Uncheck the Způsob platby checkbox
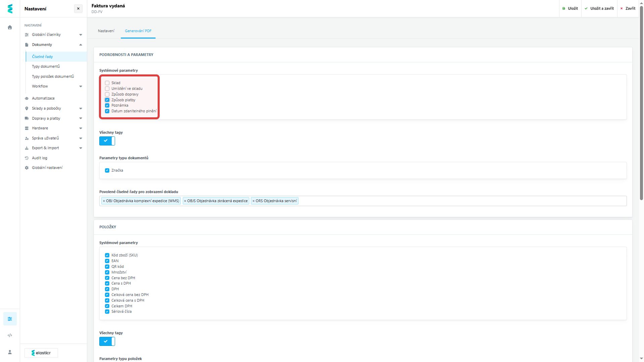Viewport: 644px width, 362px height. coord(107,100)
